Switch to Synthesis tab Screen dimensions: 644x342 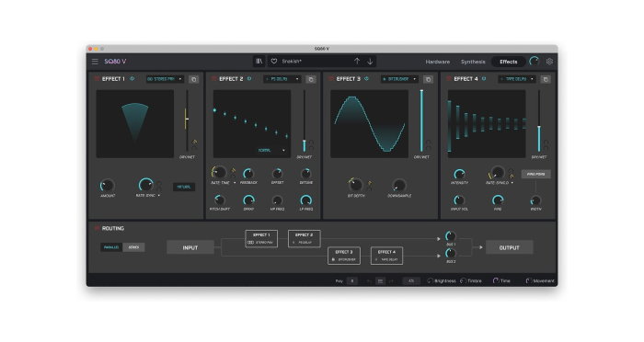(473, 62)
